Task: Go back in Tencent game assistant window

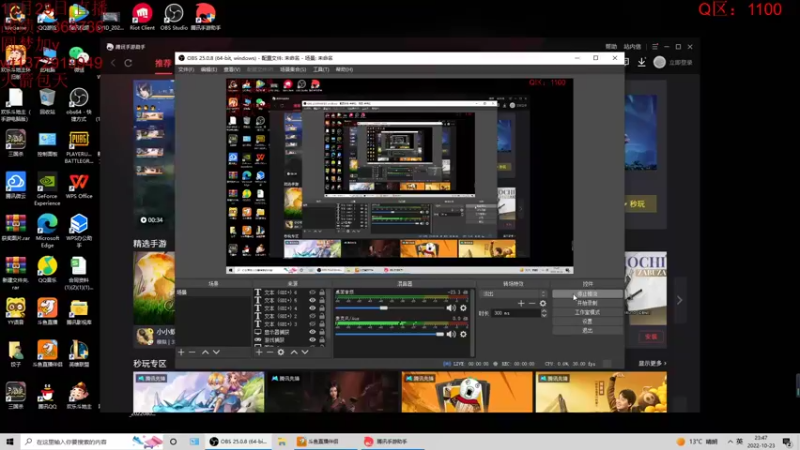Action: point(113,63)
